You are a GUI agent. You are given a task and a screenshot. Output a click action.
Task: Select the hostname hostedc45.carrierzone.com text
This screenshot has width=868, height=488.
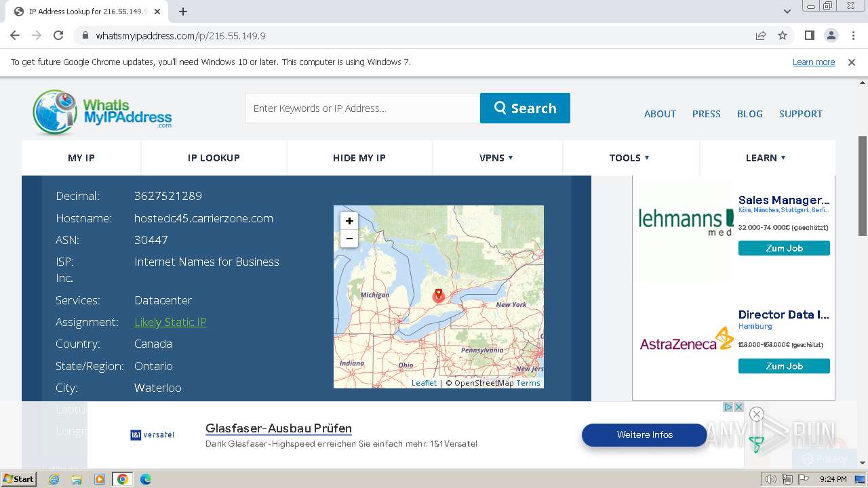click(203, 218)
